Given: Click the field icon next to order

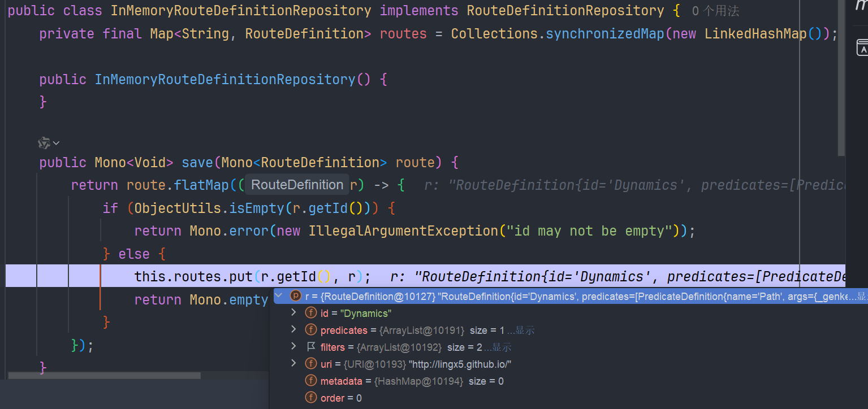Looking at the screenshot, I should (x=310, y=397).
